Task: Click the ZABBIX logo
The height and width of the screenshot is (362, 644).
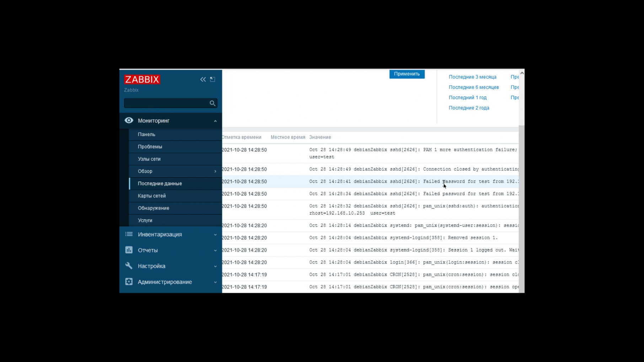Action: coord(143,79)
